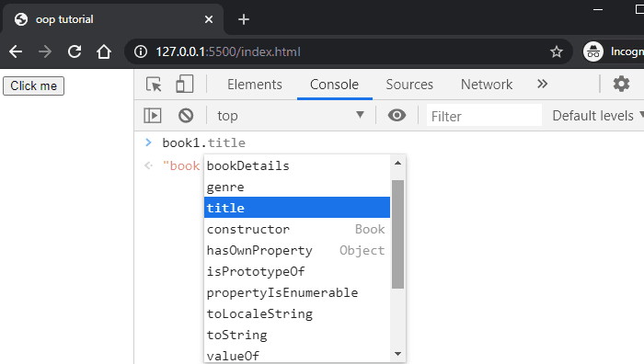Minimize the browser window
The width and height of the screenshot is (644, 364).
(x=598, y=9)
